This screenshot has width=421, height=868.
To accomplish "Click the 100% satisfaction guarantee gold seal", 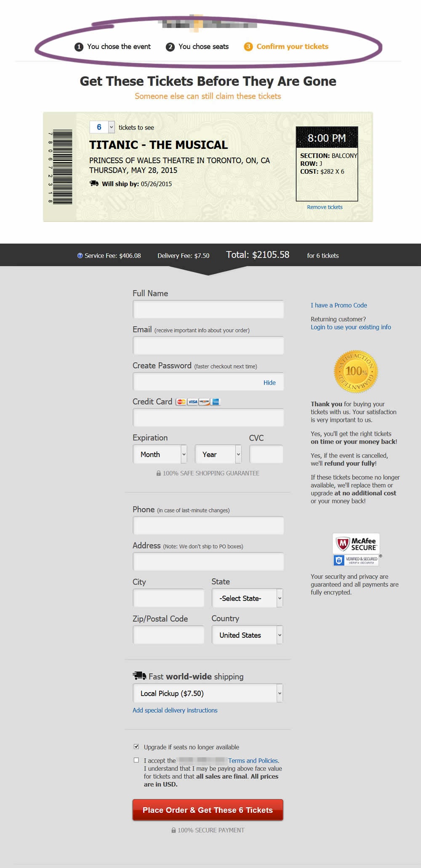I will point(356,372).
